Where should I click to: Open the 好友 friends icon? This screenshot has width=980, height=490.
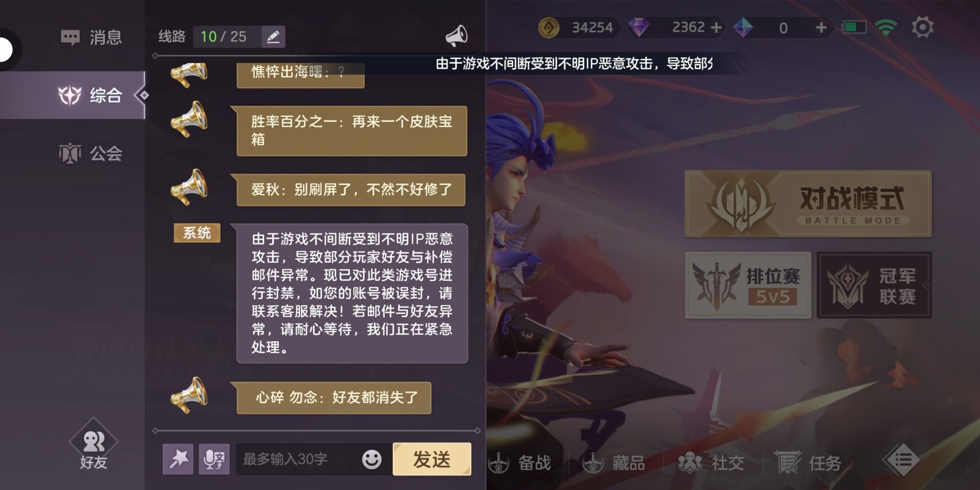point(93,448)
